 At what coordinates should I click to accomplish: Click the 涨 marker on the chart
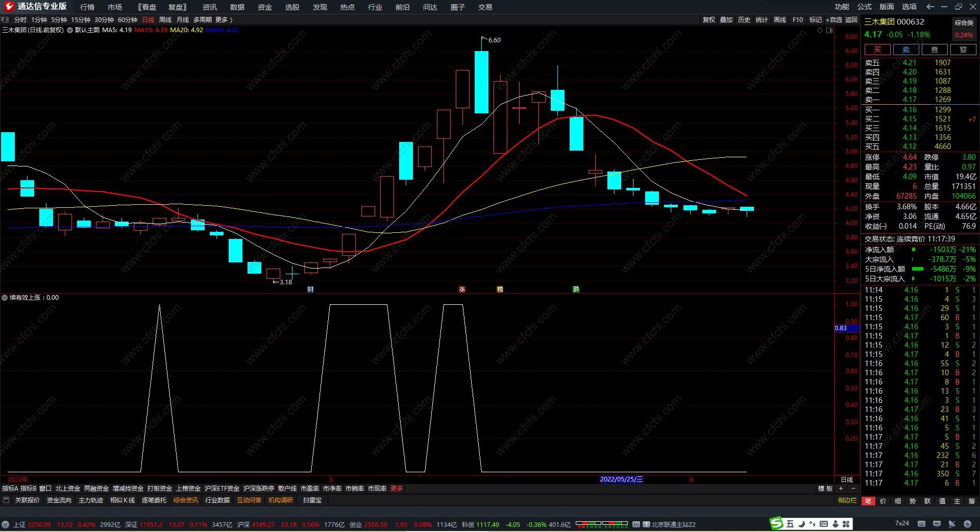462,289
